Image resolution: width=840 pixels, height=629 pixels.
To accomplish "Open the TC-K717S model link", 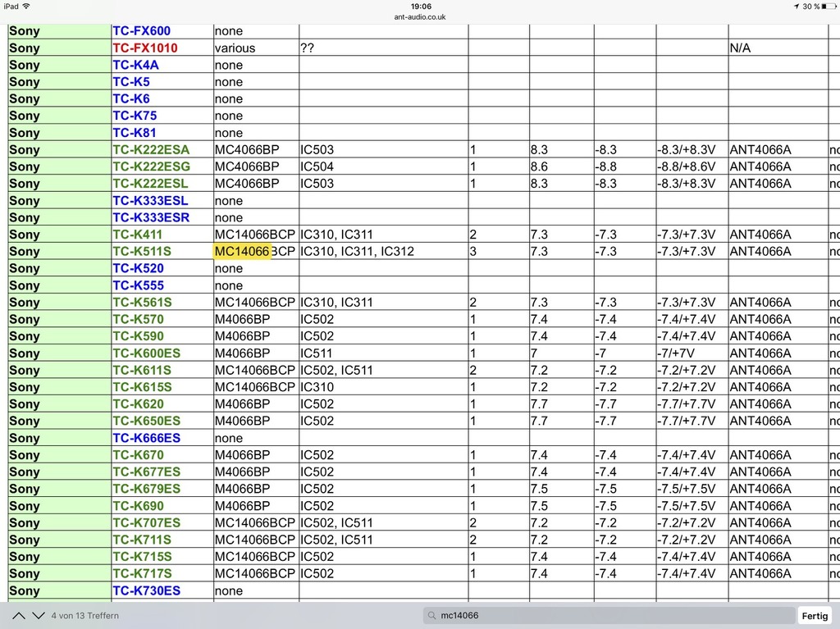I will pyautogui.click(x=142, y=574).
